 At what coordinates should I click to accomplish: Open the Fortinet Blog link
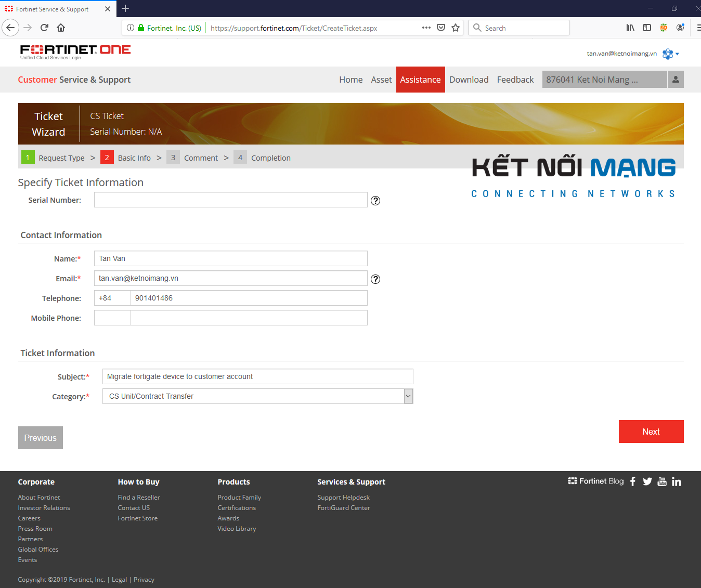(x=596, y=481)
